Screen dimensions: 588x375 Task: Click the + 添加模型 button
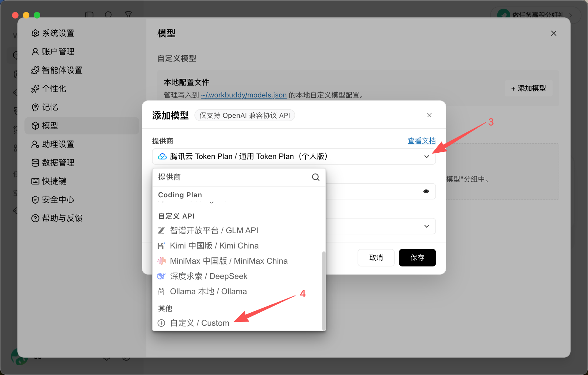coord(528,89)
